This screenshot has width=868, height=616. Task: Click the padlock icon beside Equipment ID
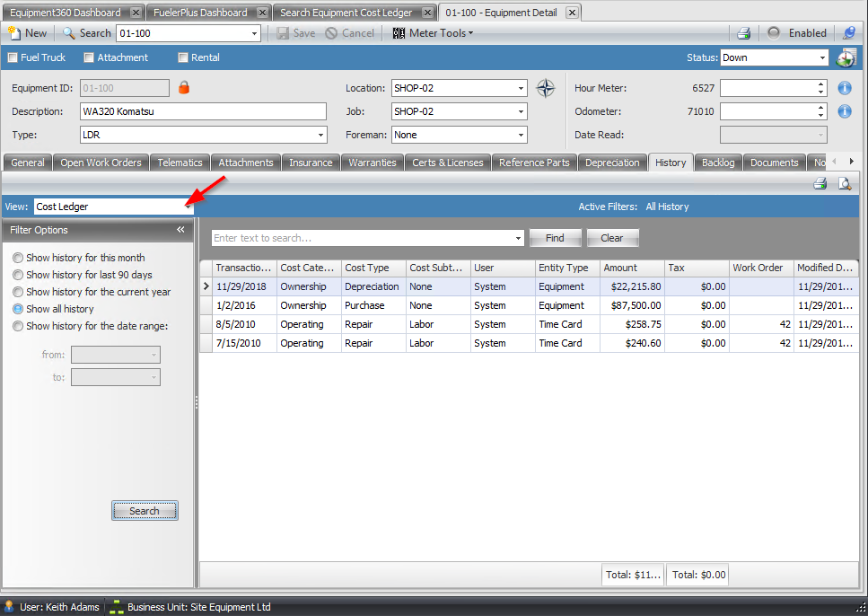(183, 88)
